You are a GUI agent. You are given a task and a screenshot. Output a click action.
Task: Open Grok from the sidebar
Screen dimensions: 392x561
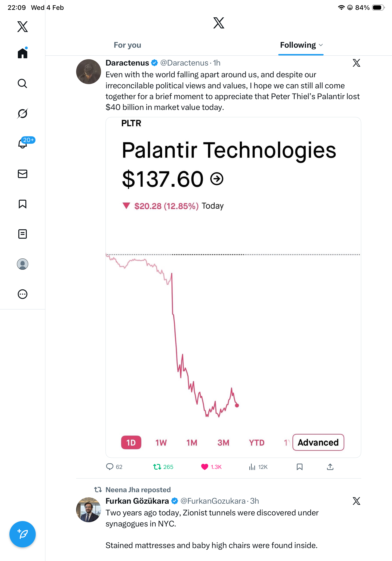point(23,114)
